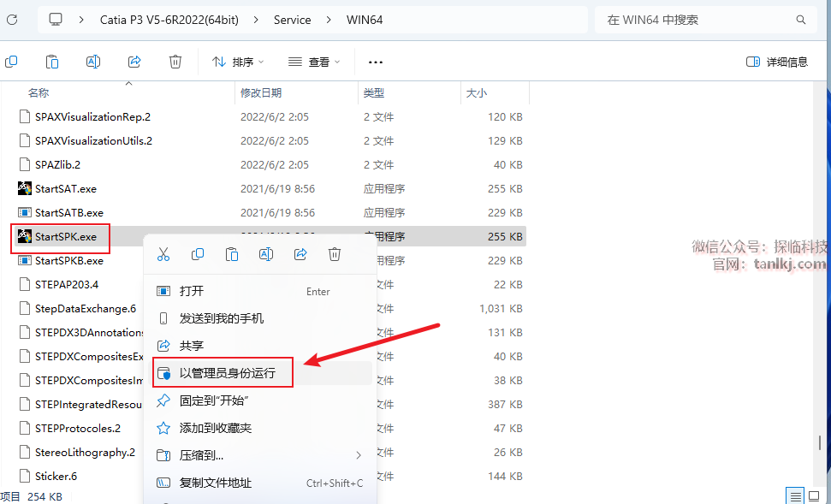Click the StartSPK.exe application icon
The image size is (831, 504).
point(24,236)
